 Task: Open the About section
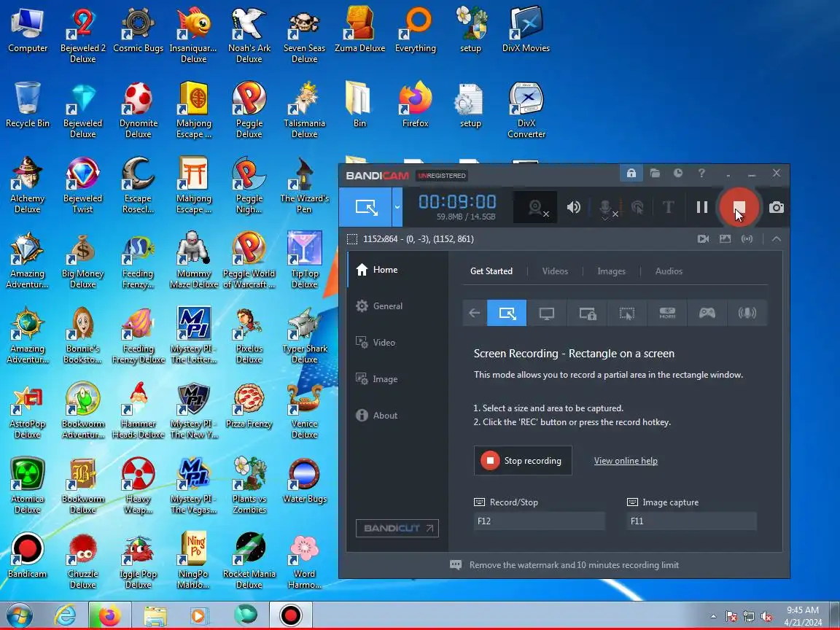coord(397,415)
